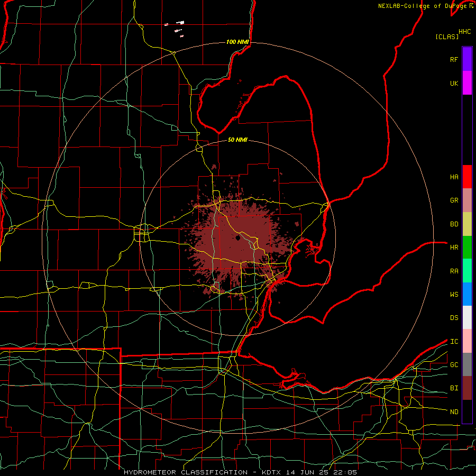The width and height of the screenshot is (476, 476).
Task: Click the GC legend label text
Action: [x=454, y=364]
